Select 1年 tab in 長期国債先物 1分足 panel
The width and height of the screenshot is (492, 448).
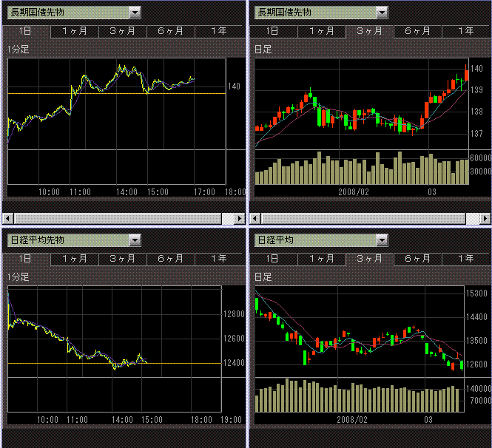point(219,31)
